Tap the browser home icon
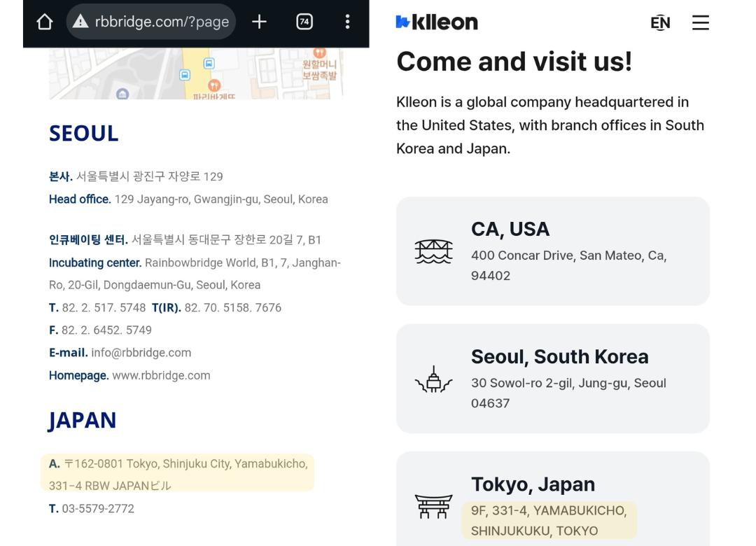 (x=45, y=22)
